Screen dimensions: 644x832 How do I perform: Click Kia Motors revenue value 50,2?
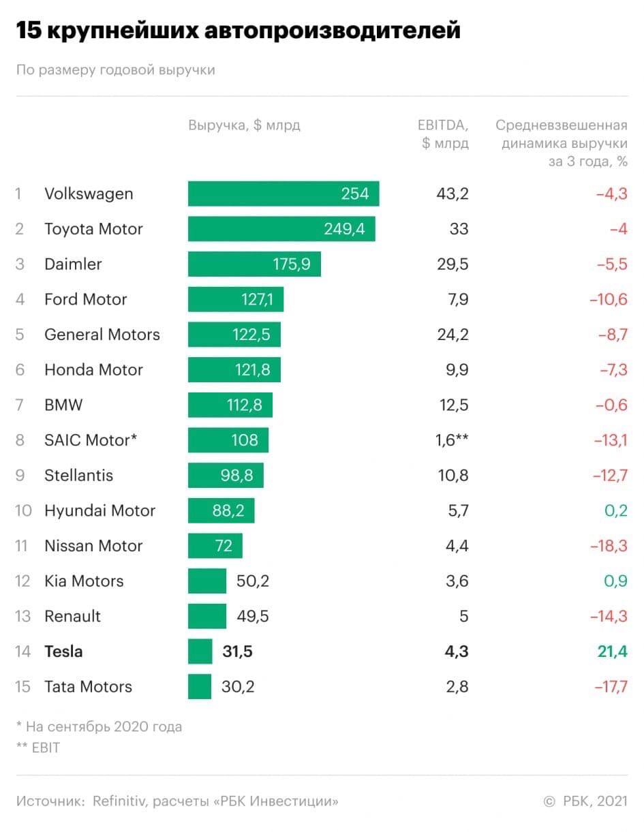point(252,581)
